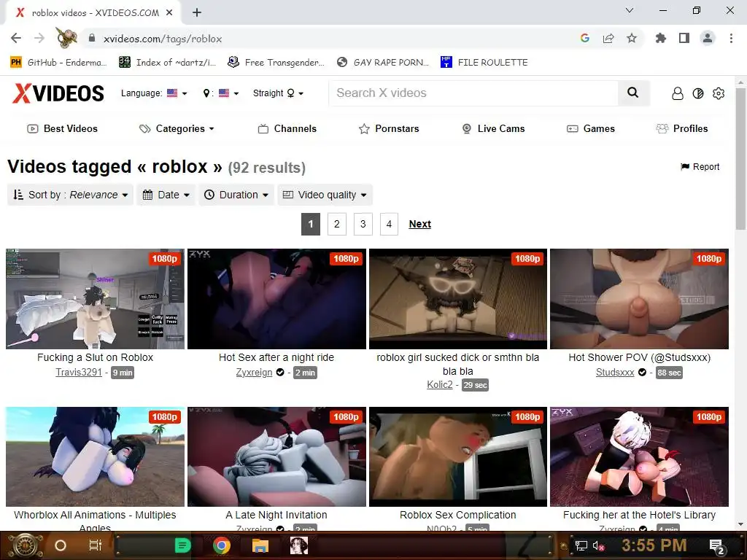Open Chrome from the taskbar
747x560 pixels.
click(222, 545)
